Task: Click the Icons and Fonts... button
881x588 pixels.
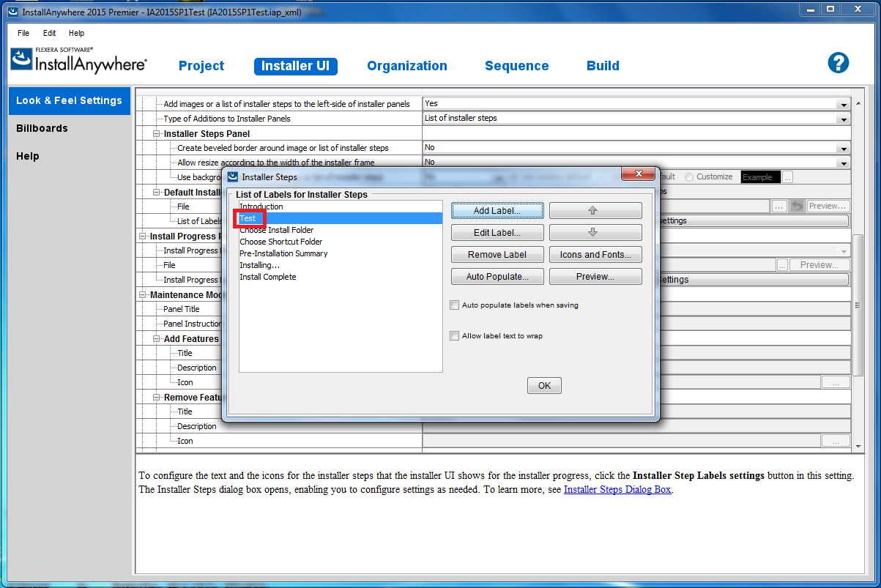Action: (595, 255)
